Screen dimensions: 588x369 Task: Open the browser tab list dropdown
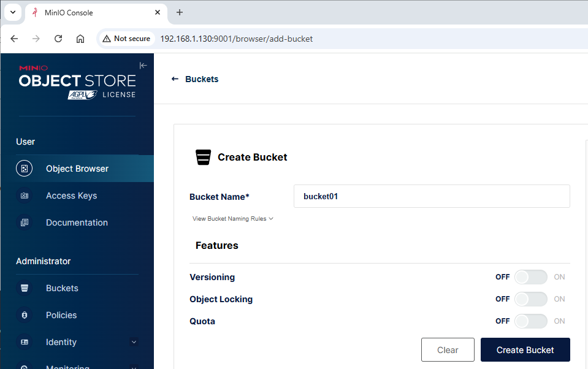tap(12, 12)
